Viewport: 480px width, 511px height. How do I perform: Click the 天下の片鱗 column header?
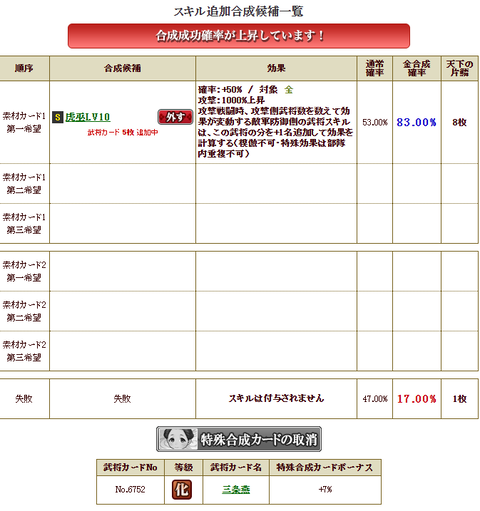coord(460,68)
